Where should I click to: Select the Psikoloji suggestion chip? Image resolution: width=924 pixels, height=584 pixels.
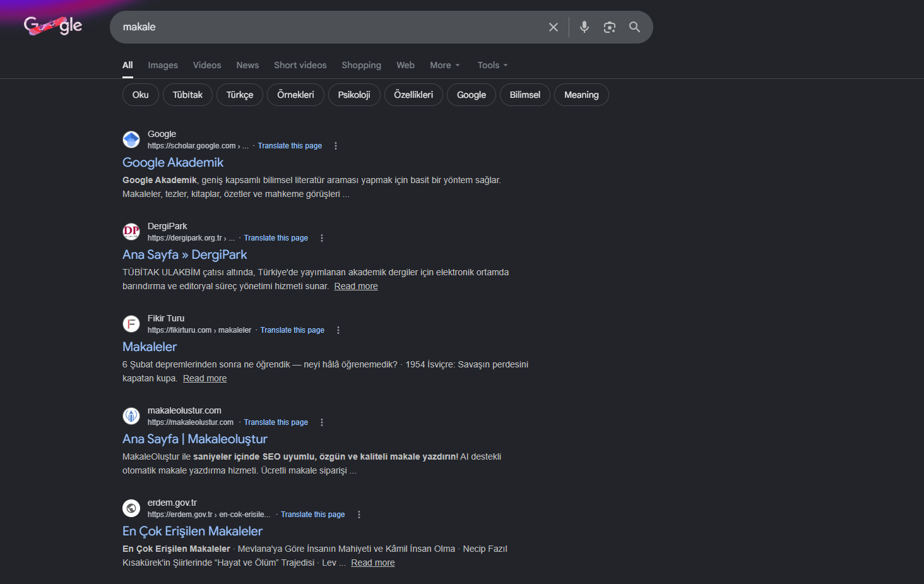click(x=354, y=95)
